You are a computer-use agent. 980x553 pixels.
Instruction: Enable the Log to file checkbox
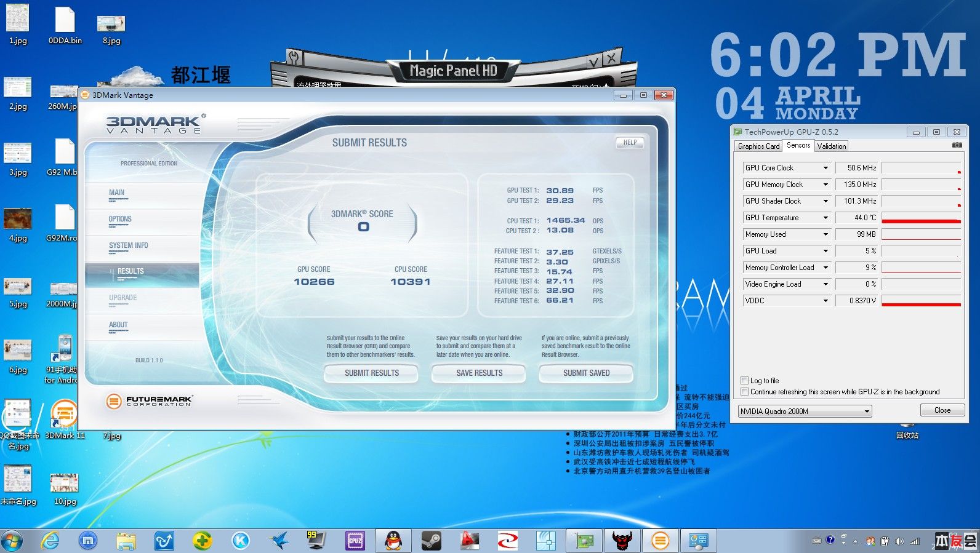click(x=745, y=381)
